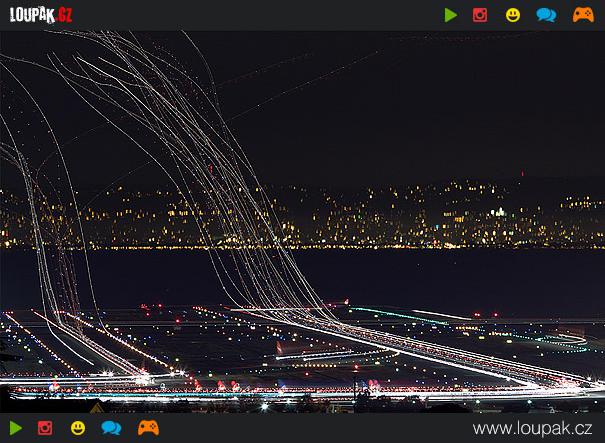
Task: Open the red Instagram icon in top bar
Action: [x=480, y=15]
